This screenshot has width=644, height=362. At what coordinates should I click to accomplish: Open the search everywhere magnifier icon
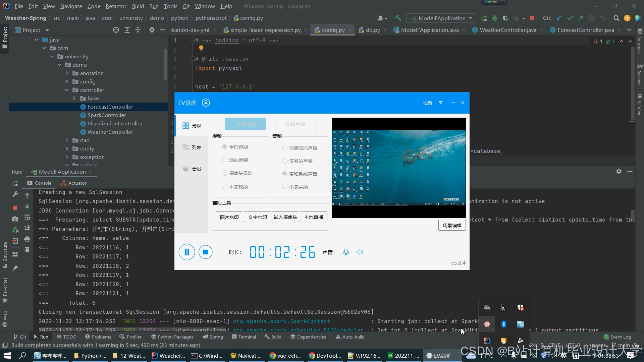point(616,18)
